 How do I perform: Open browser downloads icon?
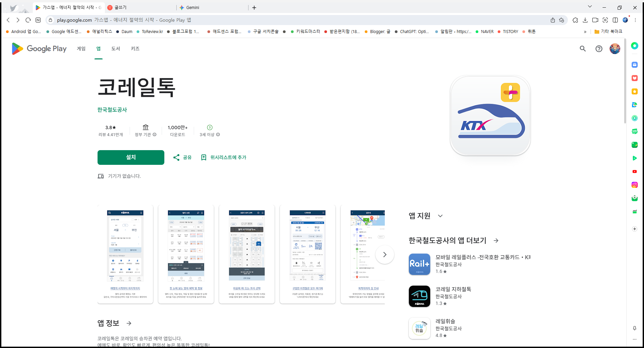point(585,20)
